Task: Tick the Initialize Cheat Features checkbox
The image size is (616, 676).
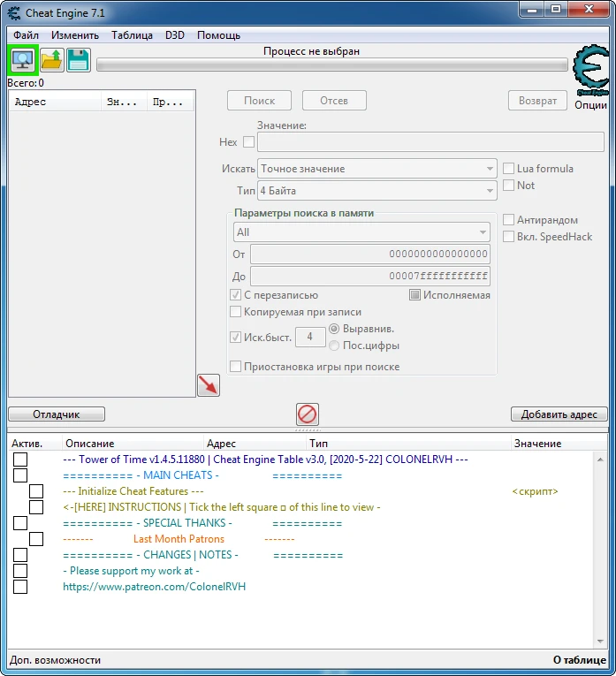Action: pyautogui.click(x=36, y=491)
